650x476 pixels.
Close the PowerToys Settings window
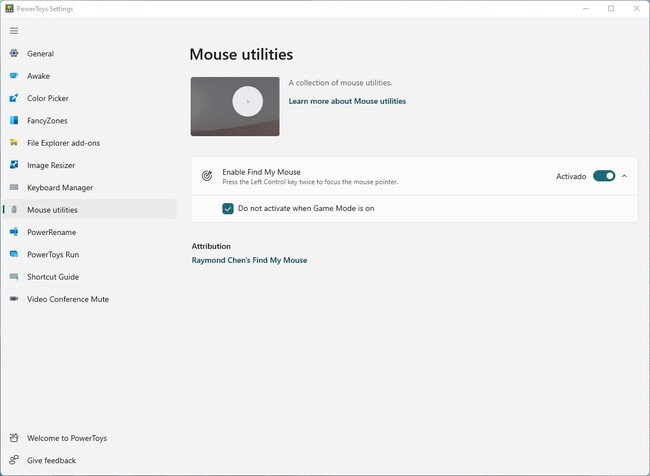coord(636,8)
